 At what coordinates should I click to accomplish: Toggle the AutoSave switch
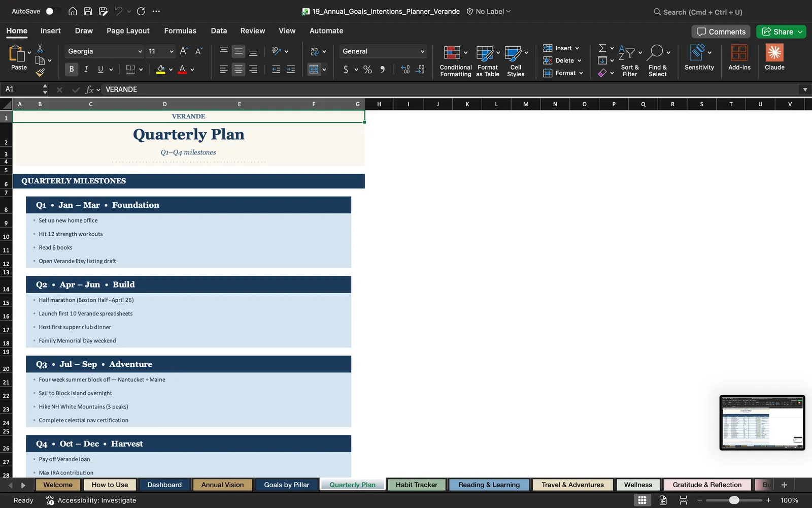click(52, 11)
